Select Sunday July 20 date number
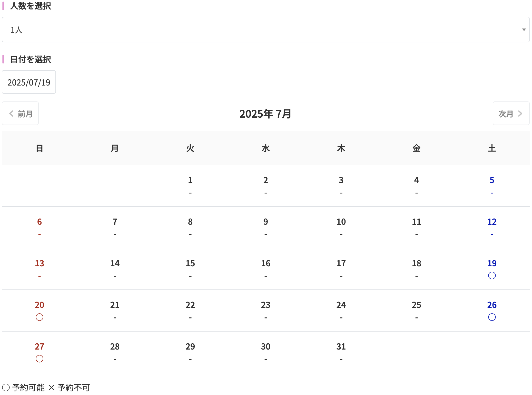Viewport: 532px width, 395px height. click(40, 305)
